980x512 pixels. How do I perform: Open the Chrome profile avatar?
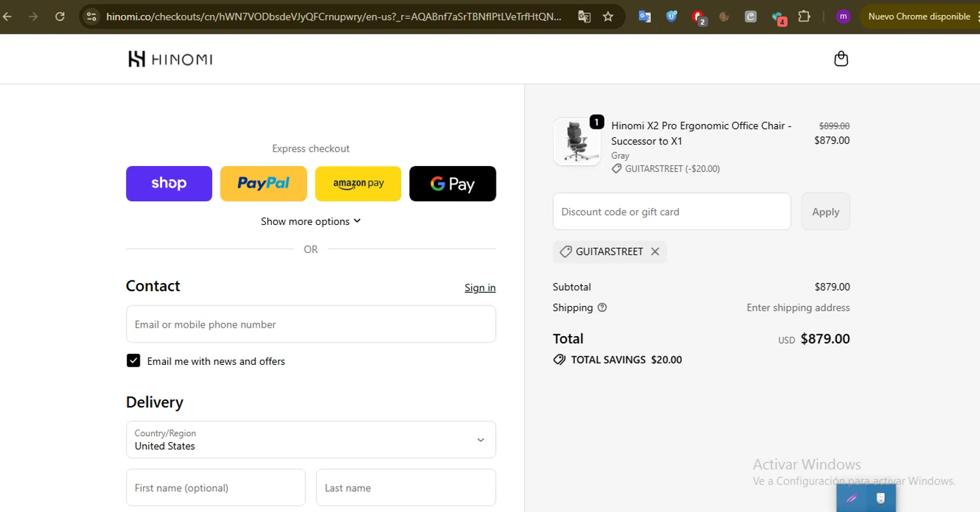pos(843,16)
